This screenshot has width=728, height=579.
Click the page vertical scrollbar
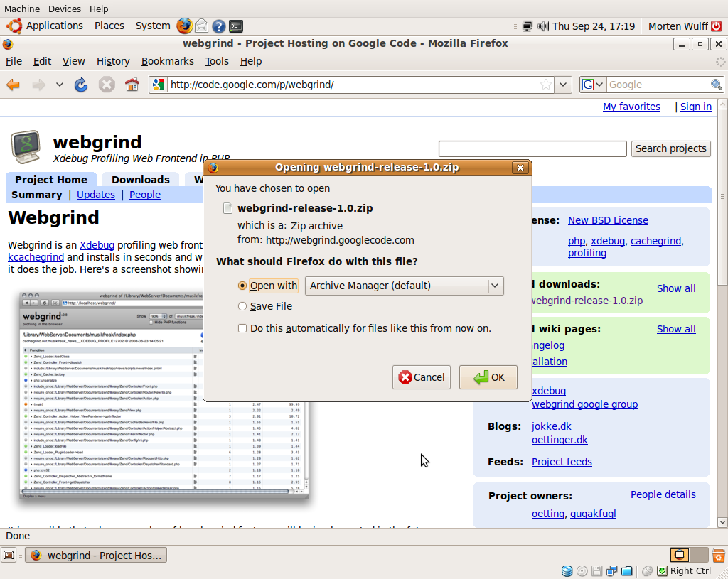click(x=722, y=197)
